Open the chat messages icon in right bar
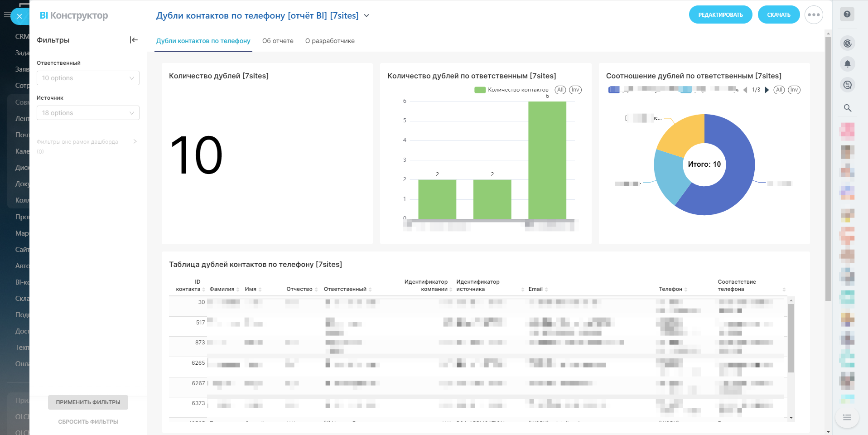Image resolution: width=868 pixels, height=435 pixels. (847, 85)
